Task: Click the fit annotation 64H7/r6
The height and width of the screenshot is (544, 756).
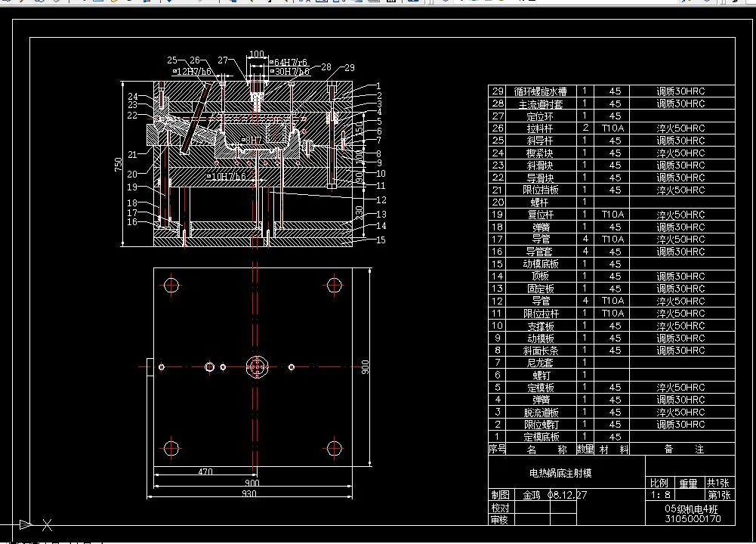Action: click(x=290, y=62)
